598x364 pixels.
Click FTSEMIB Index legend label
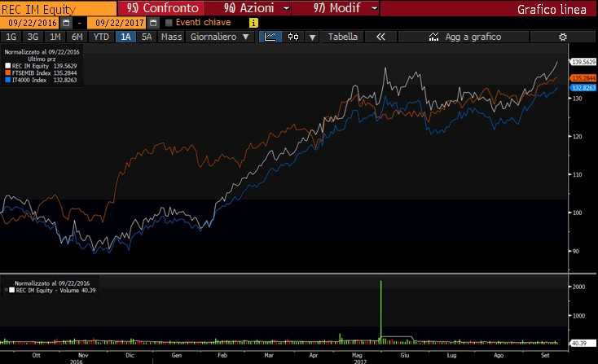(x=31, y=72)
